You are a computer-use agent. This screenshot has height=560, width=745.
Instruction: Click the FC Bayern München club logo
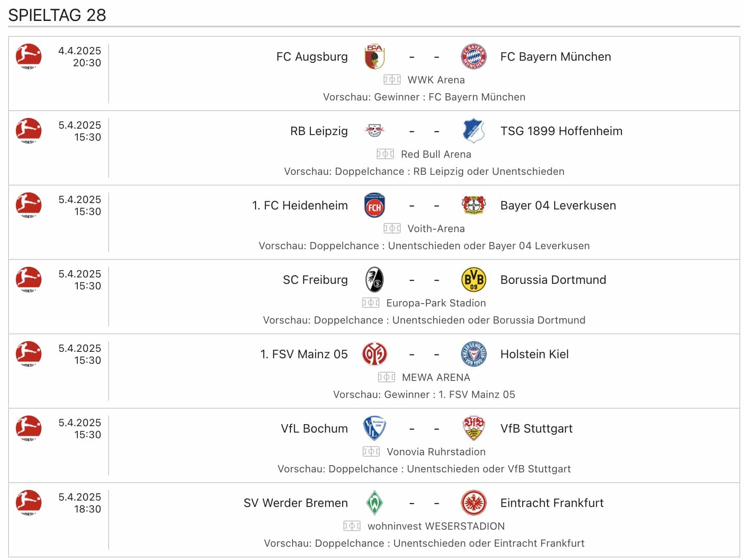coord(474,56)
